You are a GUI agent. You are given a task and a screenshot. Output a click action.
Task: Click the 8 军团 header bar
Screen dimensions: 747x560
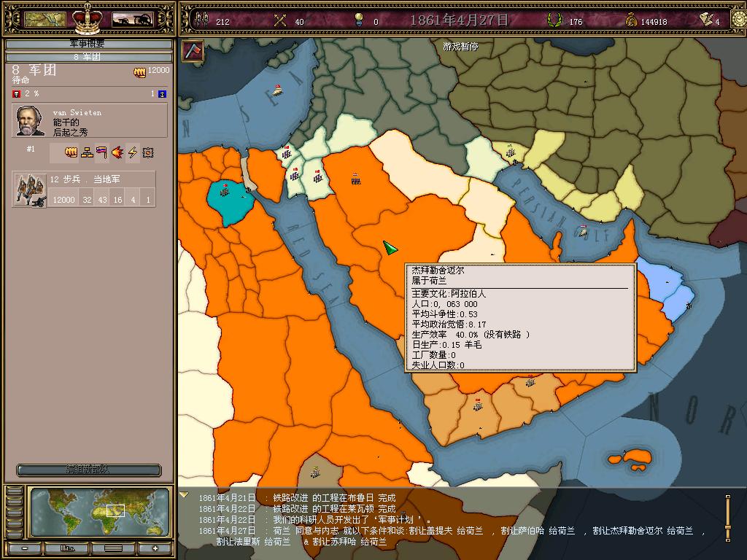click(88, 57)
